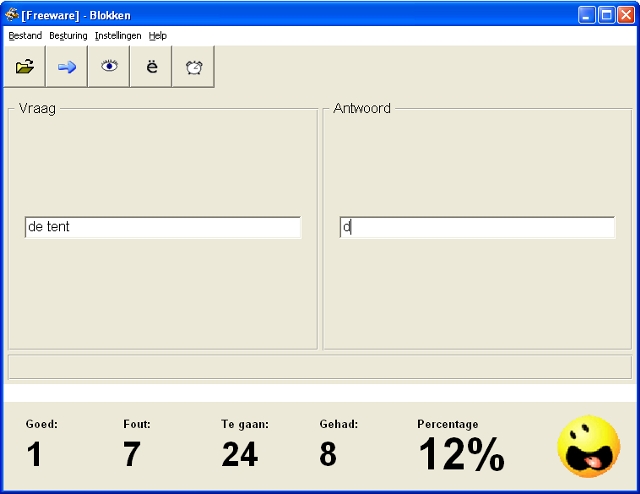The height and width of the screenshot is (494, 640).
Task: Focus the Antwoord answer input field
Action: click(477, 228)
